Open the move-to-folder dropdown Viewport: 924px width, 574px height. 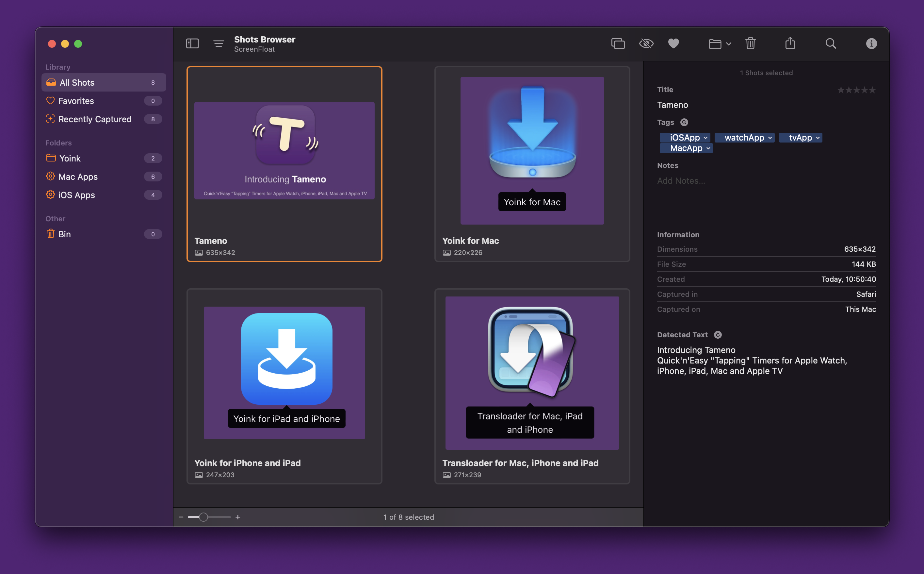(x=720, y=44)
